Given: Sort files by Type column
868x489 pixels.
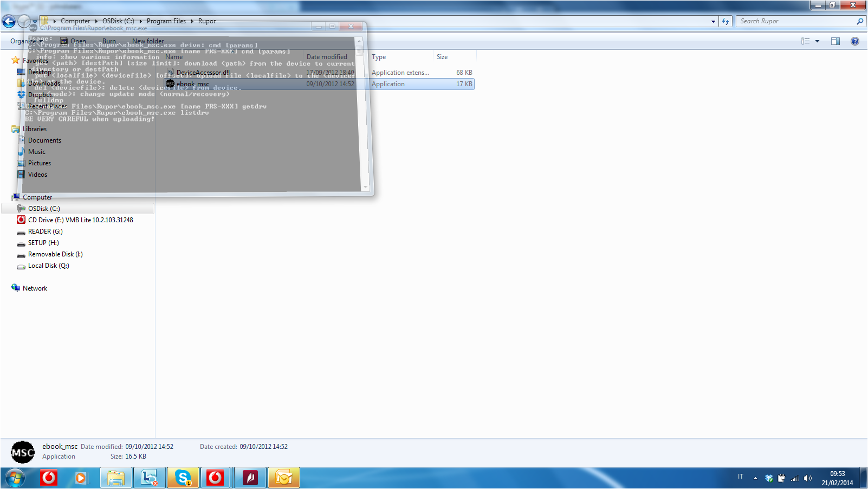Looking at the screenshot, I should click(x=401, y=57).
